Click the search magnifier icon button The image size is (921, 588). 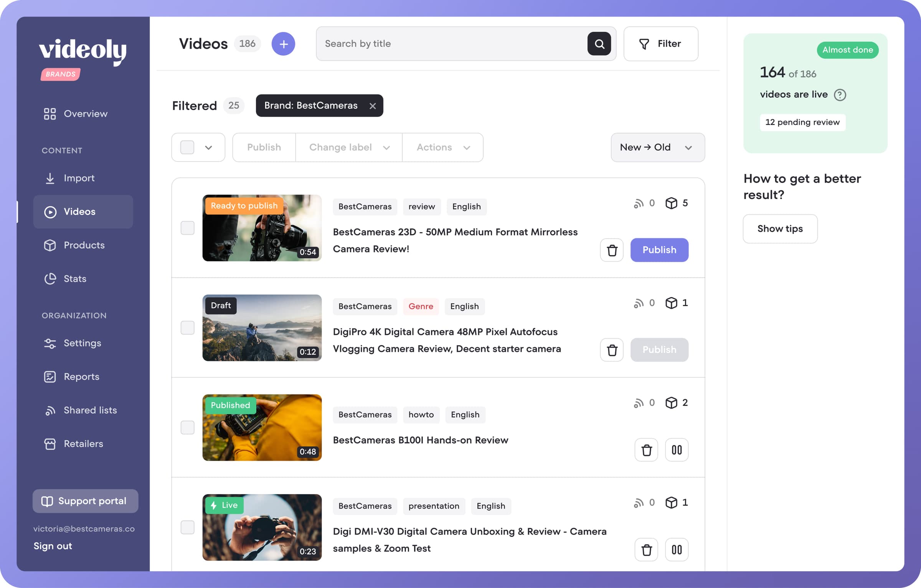[599, 44]
